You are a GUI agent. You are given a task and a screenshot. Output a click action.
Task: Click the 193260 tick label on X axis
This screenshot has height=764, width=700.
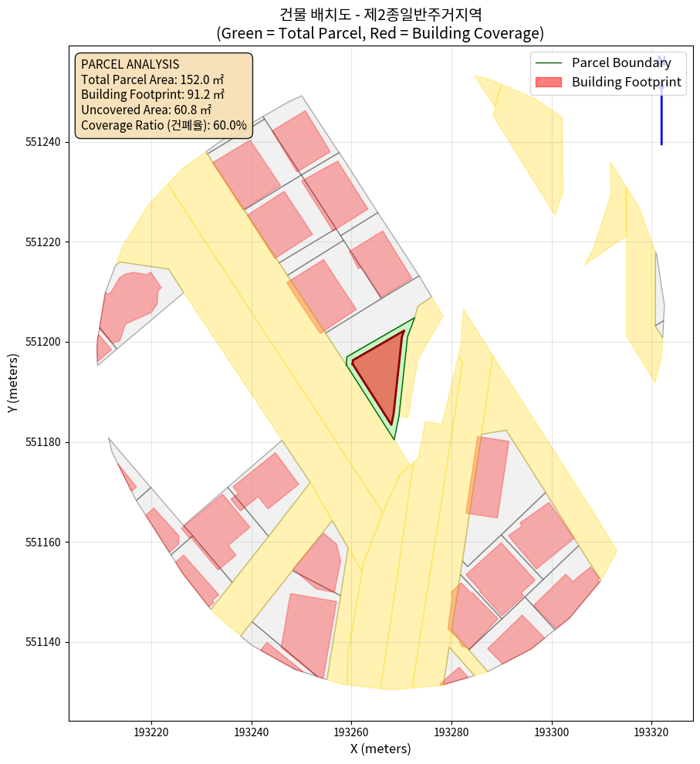(351, 730)
